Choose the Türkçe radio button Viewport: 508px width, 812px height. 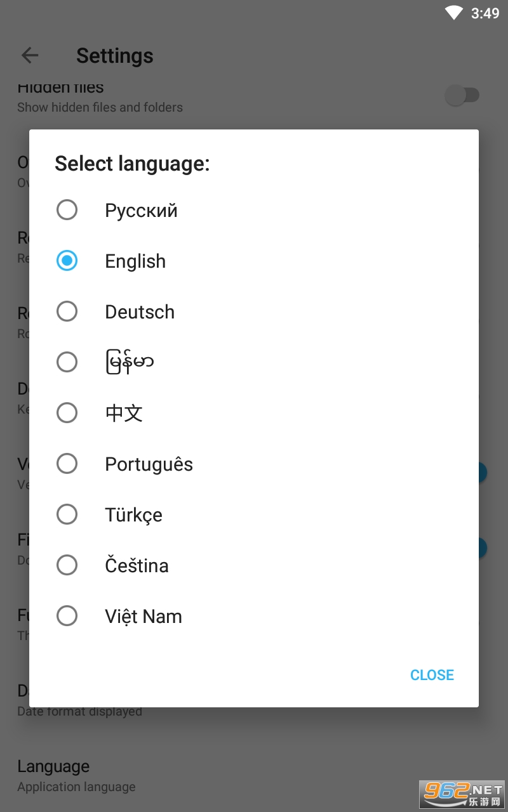pos(67,514)
